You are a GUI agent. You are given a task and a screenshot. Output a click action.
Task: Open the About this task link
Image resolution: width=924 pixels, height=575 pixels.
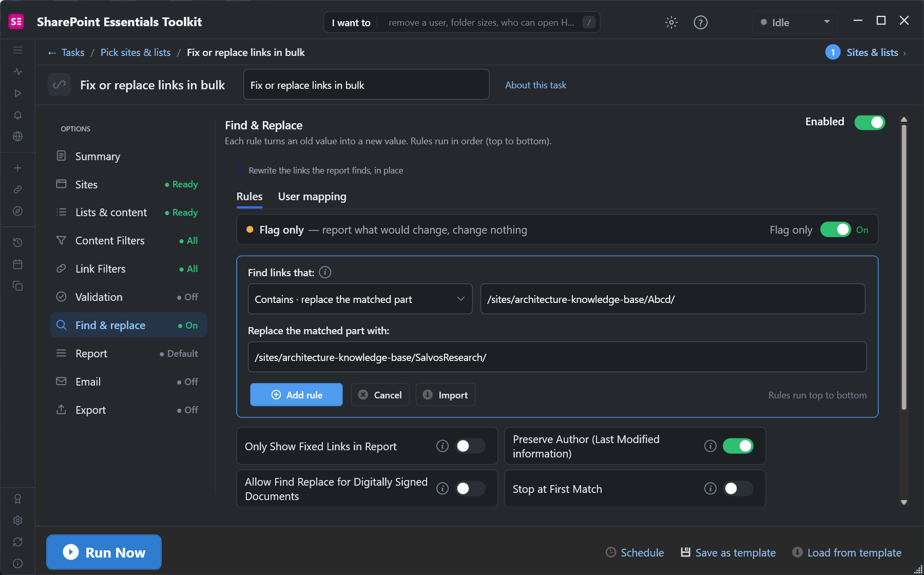click(535, 85)
